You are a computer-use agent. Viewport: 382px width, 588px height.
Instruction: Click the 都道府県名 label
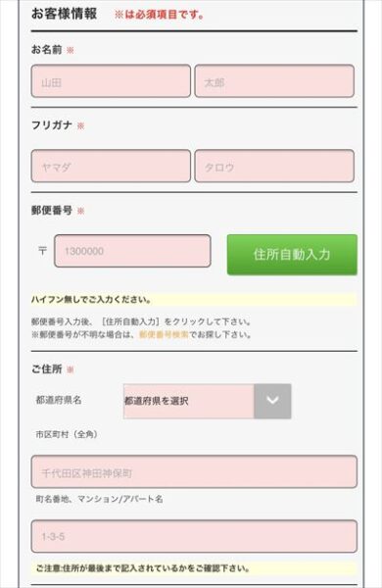[59, 400]
